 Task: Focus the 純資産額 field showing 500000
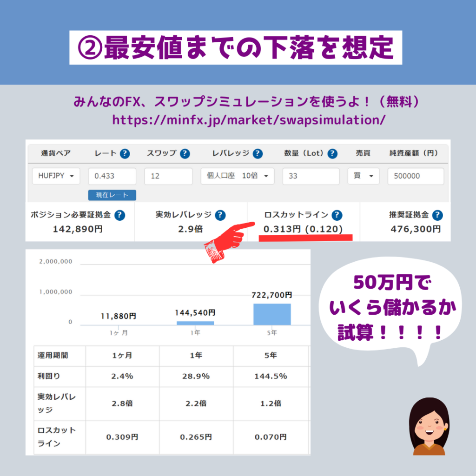click(415, 176)
